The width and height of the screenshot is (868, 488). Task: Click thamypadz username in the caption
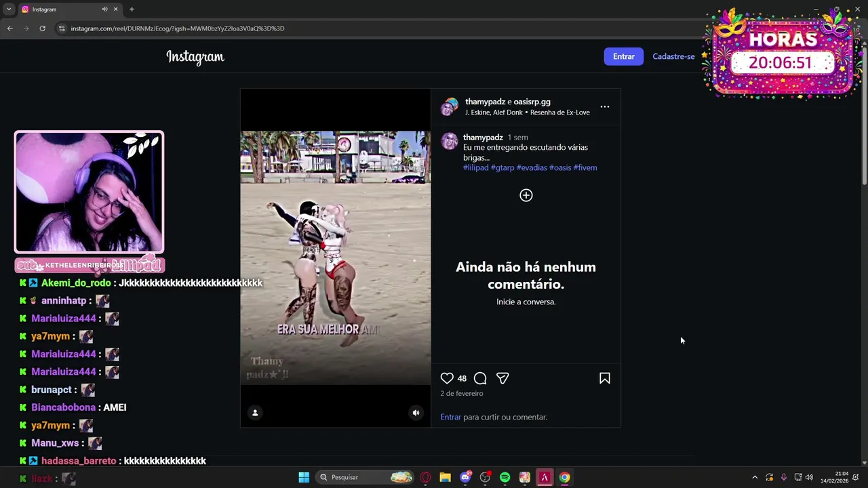pyautogui.click(x=483, y=138)
